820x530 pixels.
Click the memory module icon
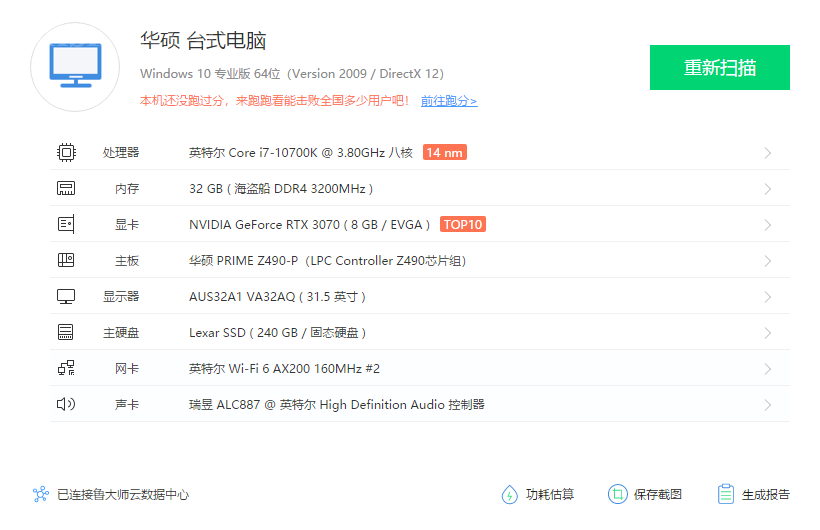(66, 188)
